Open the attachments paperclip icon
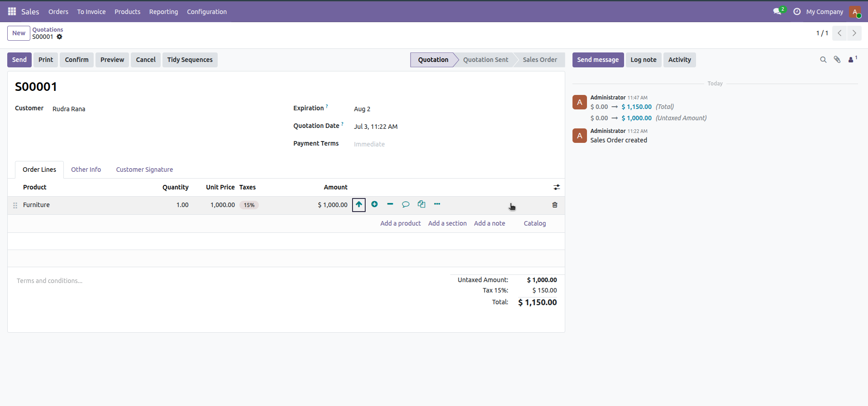 [x=837, y=60]
